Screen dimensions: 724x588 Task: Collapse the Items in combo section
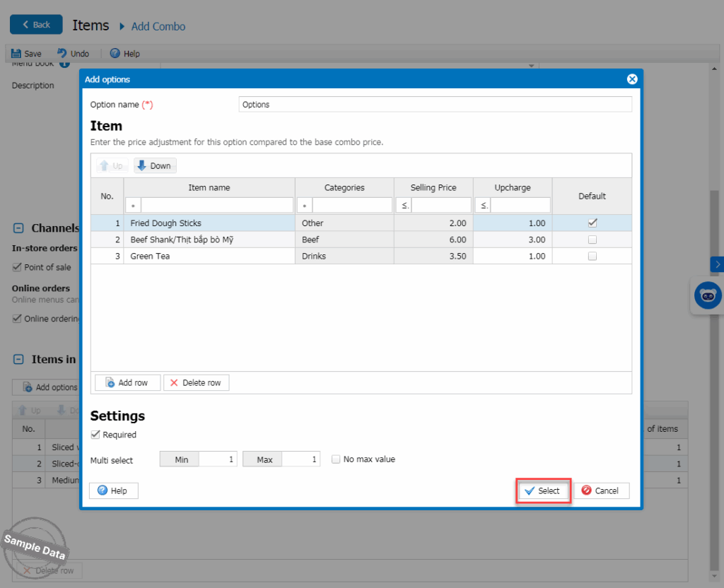19,359
